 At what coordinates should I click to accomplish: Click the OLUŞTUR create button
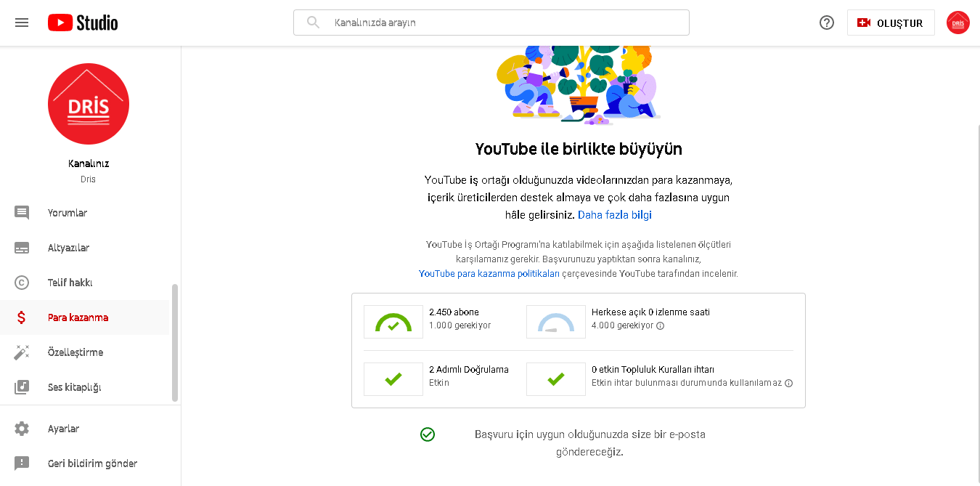coord(891,23)
